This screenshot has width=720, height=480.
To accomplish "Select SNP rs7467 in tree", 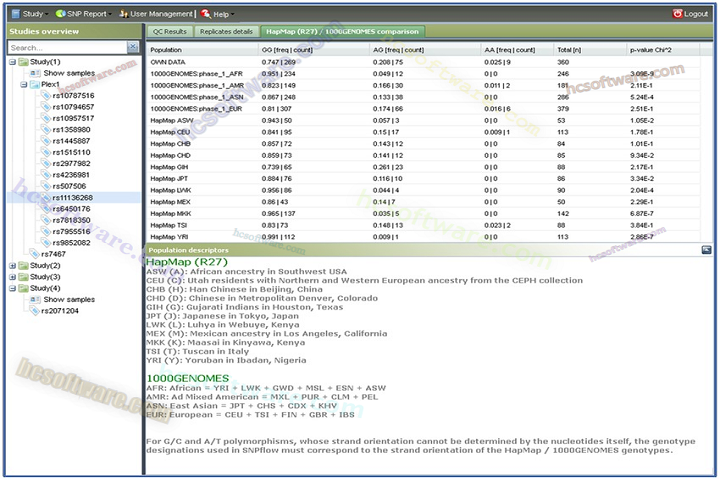I will 53,254.
